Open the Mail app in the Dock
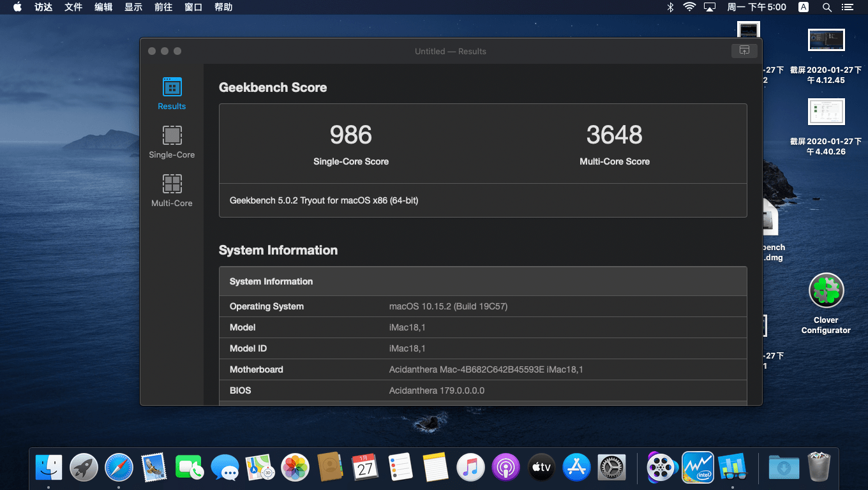Viewport: 868px width, 490px height. coord(154,468)
